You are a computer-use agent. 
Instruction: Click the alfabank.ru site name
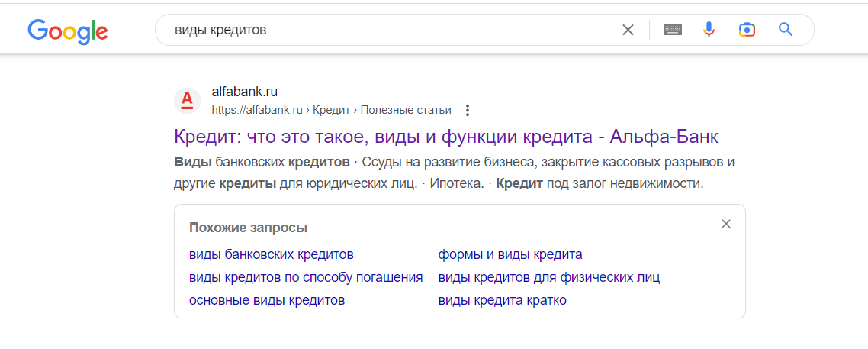(245, 92)
